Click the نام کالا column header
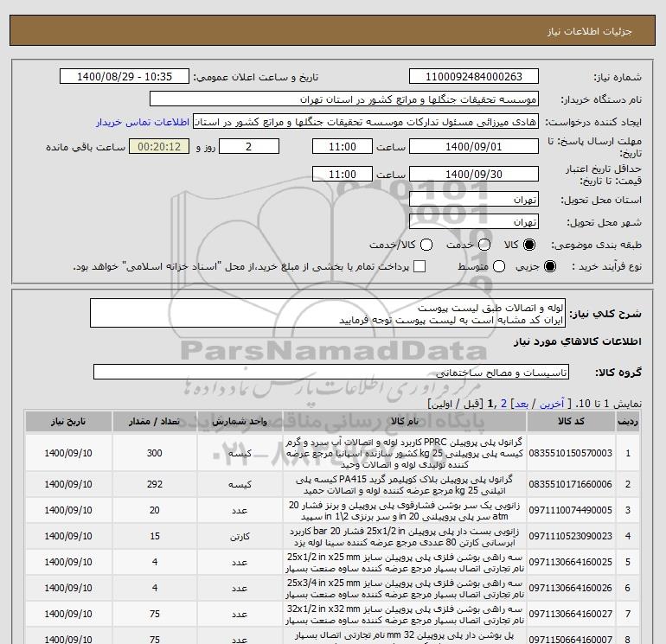 pyautogui.click(x=405, y=422)
